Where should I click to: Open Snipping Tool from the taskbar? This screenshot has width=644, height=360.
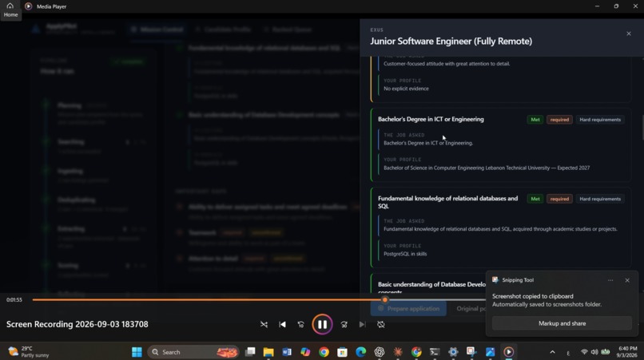click(471, 352)
